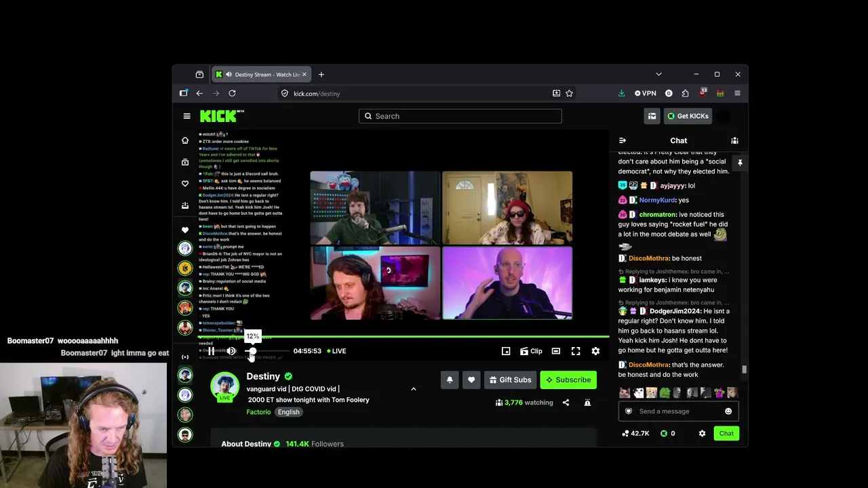Enter fullscreen video mode

576,351
